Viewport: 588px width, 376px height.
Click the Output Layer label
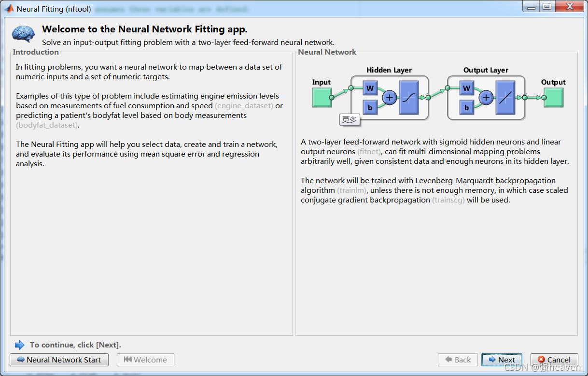[x=486, y=70]
